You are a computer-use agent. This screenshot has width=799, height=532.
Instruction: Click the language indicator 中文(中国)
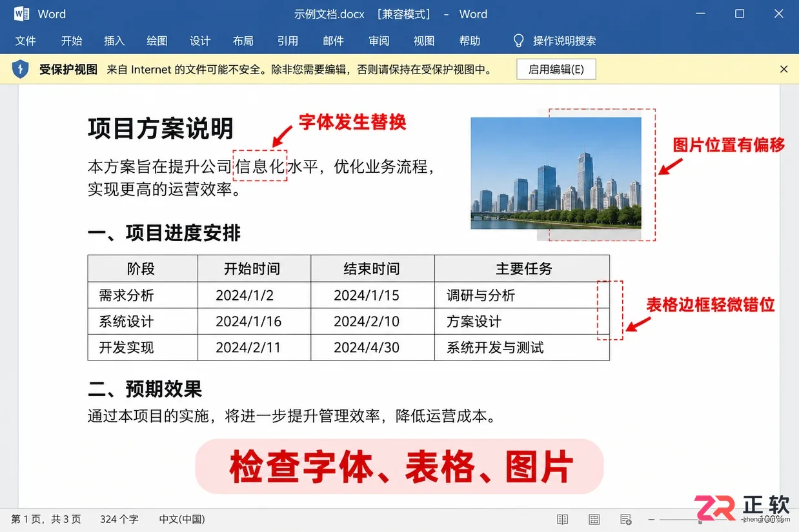point(182,519)
